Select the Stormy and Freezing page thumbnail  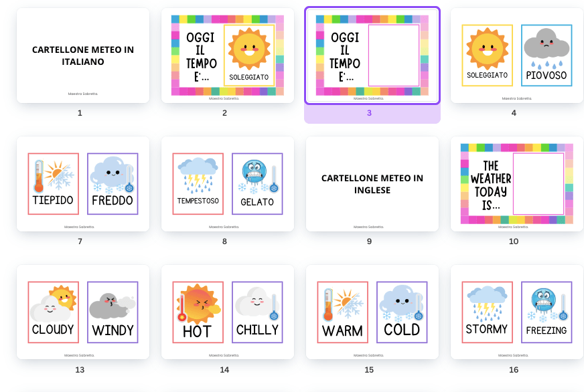pos(516,312)
